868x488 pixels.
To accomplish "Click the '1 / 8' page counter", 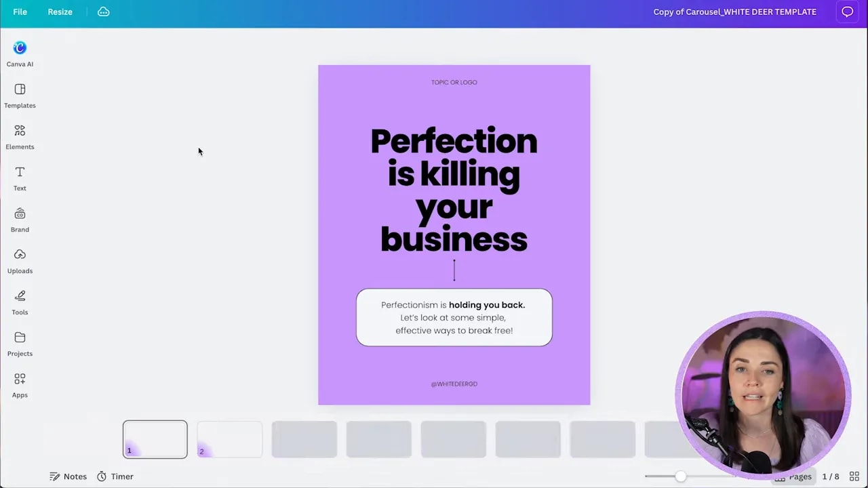I will tap(831, 476).
